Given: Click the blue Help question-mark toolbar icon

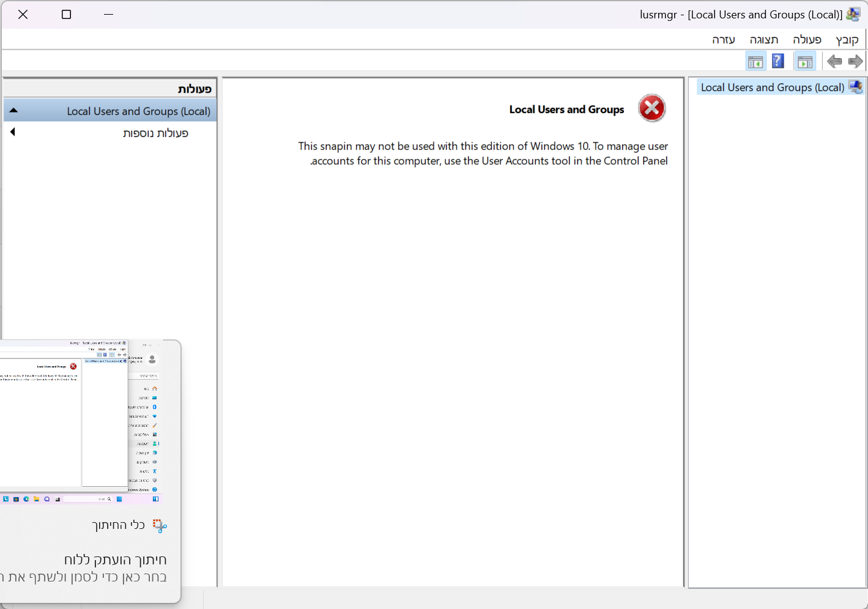Looking at the screenshot, I should pyautogui.click(x=778, y=61).
